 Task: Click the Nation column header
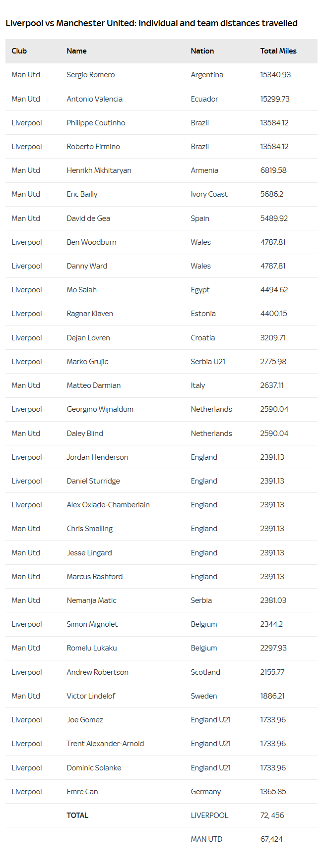[202, 51]
